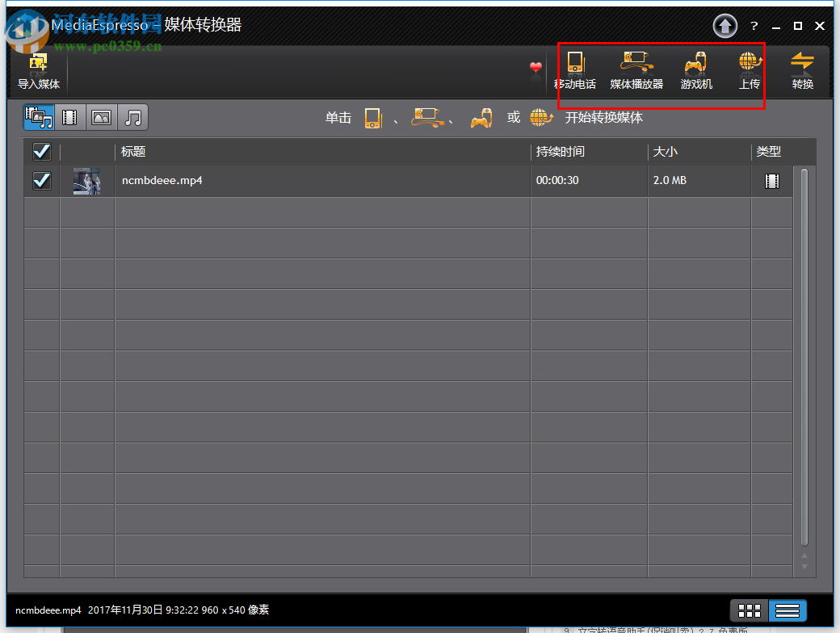Choose the 游戏机 conversion option
This screenshot has width=840, height=633.
(x=696, y=71)
